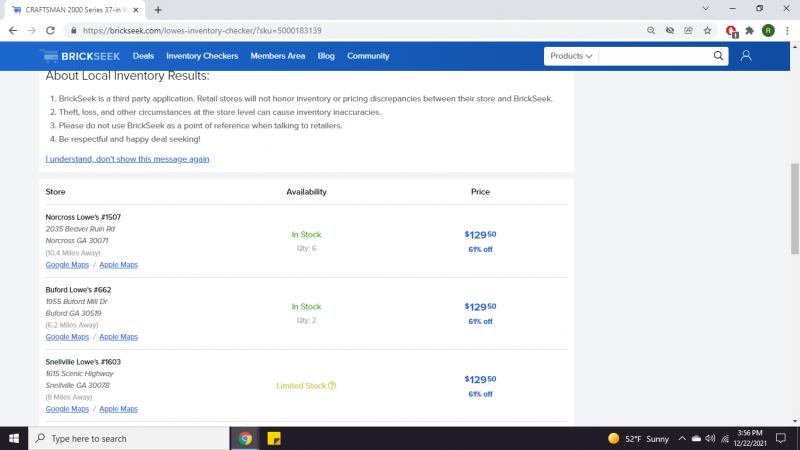The image size is (800, 450).
Task: Click the taskbar clock showing 3:56 PM
Action: (750, 438)
